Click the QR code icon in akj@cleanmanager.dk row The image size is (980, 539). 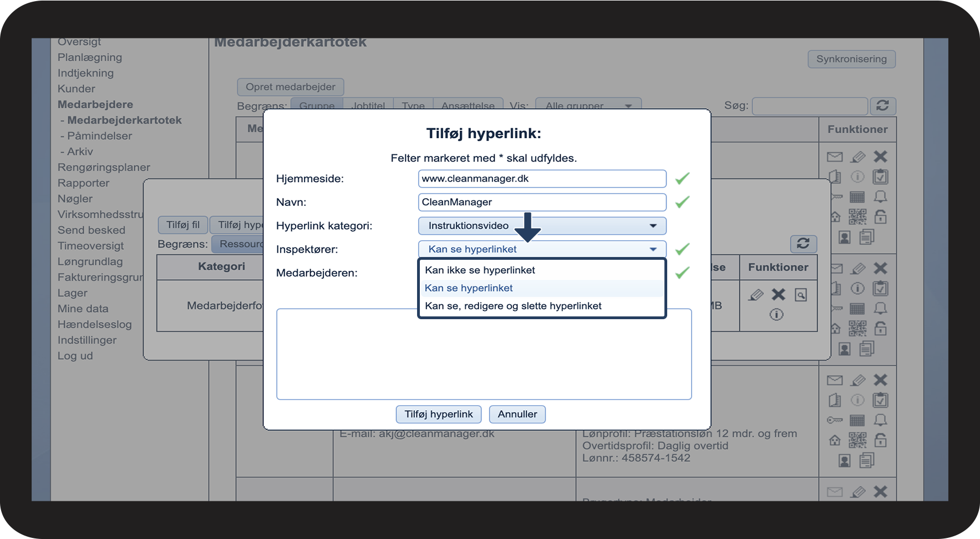point(857,441)
